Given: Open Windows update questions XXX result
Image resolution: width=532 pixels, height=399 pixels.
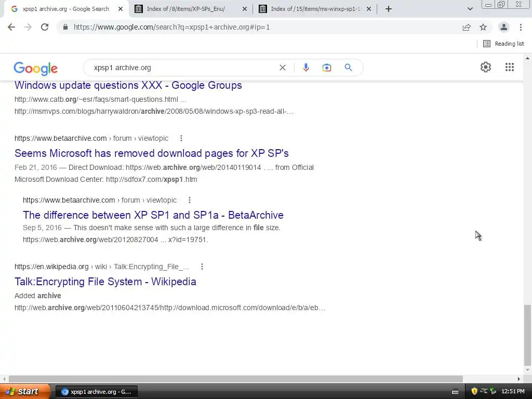Looking at the screenshot, I should tap(128, 85).
